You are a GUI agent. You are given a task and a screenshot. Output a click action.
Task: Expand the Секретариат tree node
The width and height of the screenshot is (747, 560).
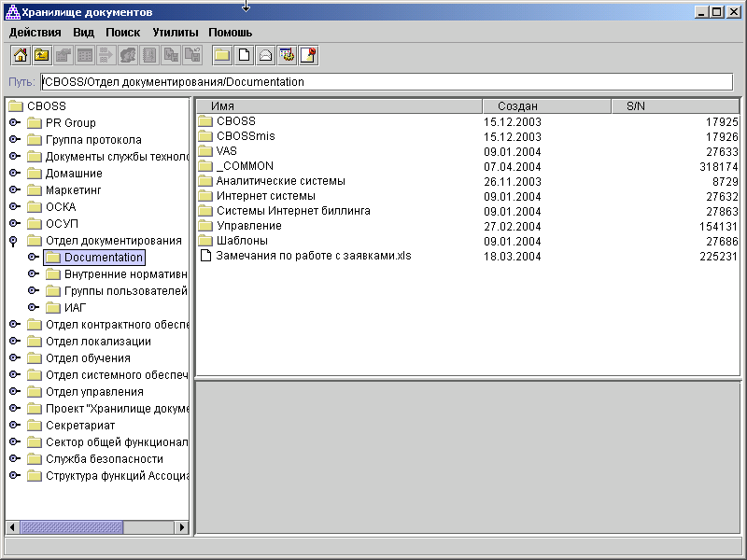coord(15,425)
